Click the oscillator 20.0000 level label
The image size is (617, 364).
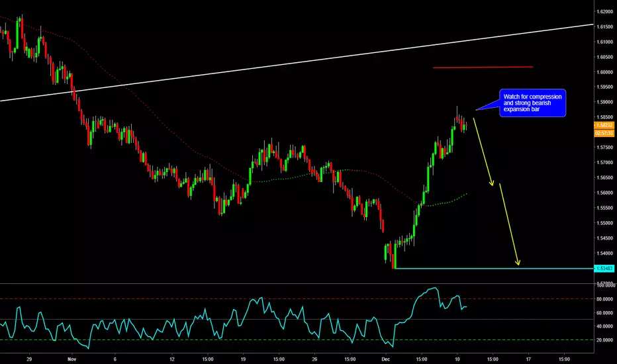coord(605,340)
